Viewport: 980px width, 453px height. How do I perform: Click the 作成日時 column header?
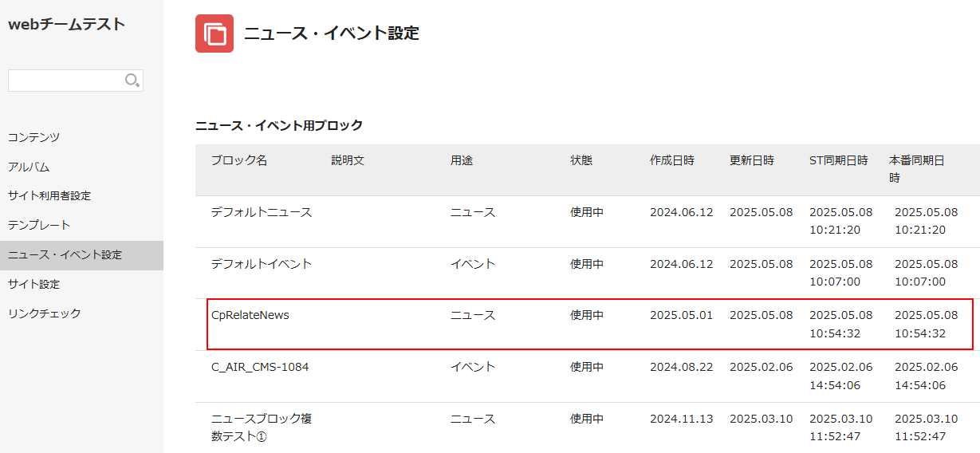(671, 160)
